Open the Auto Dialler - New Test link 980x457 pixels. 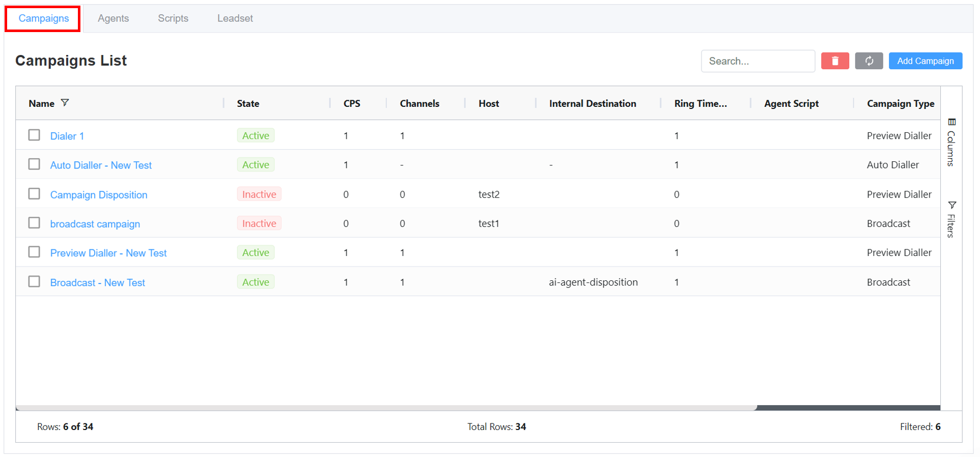pyautogui.click(x=101, y=165)
